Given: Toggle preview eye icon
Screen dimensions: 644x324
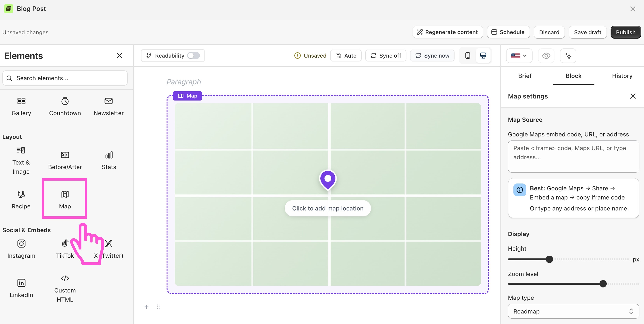Looking at the screenshot, I should [546, 56].
